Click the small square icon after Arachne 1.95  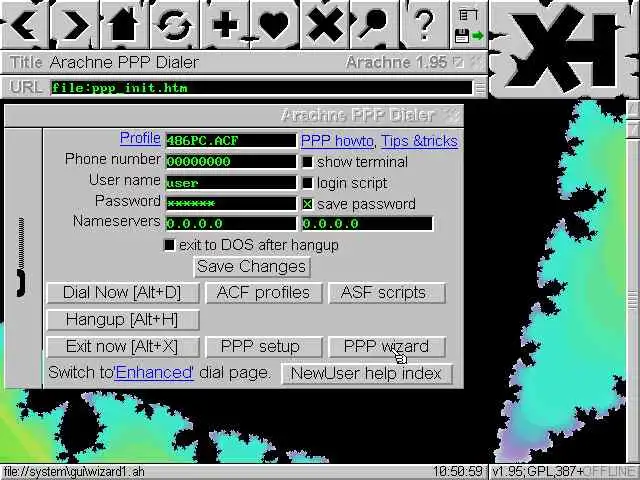tap(459, 62)
